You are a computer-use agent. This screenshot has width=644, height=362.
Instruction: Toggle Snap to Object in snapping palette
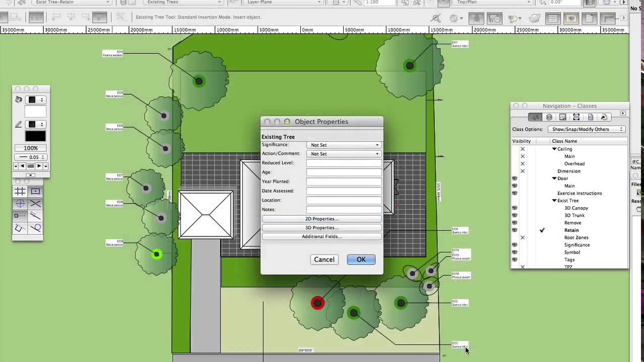[x=35, y=191]
